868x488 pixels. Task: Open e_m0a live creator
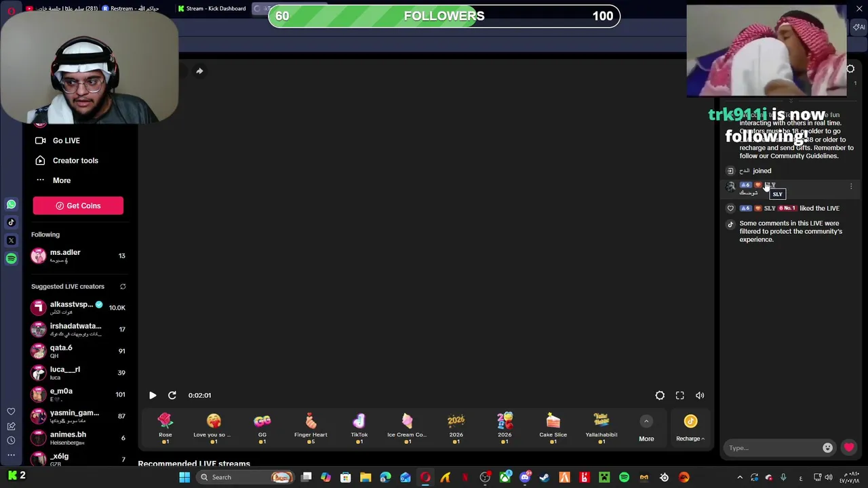(78, 394)
